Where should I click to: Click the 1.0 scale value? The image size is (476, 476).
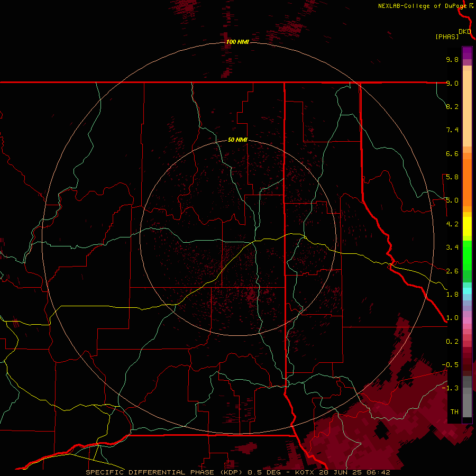click(x=452, y=318)
